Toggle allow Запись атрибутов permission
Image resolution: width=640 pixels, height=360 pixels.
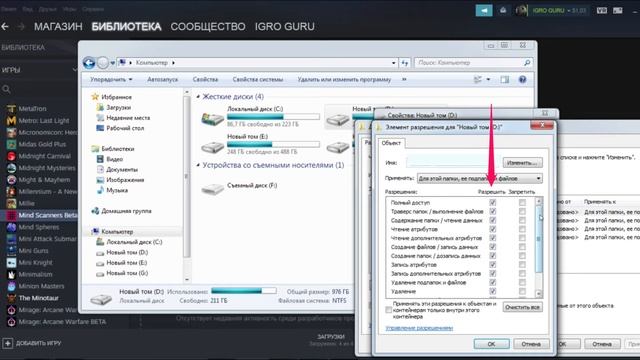pyautogui.click(x=493, y=265)
